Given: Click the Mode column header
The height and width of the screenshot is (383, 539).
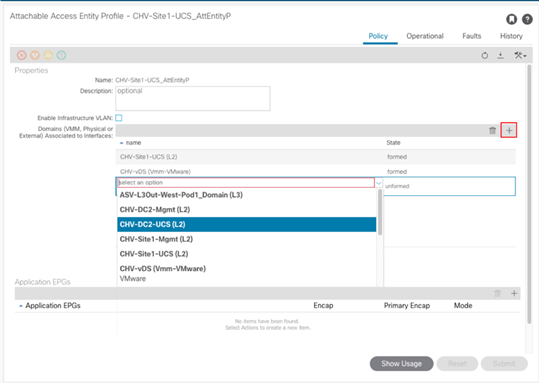Looking at the screenshot, I should tap(463, 306).
